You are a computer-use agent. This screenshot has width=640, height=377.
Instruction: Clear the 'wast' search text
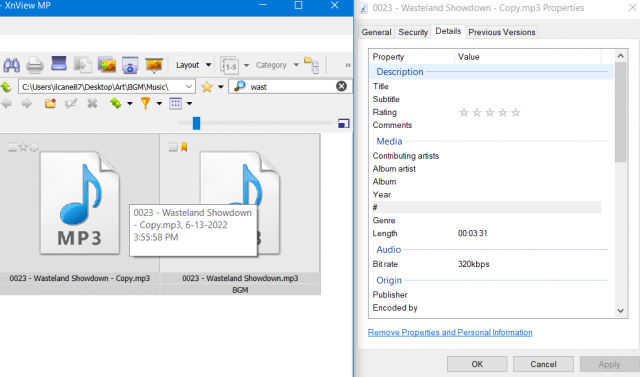click(x=341, y=86)
